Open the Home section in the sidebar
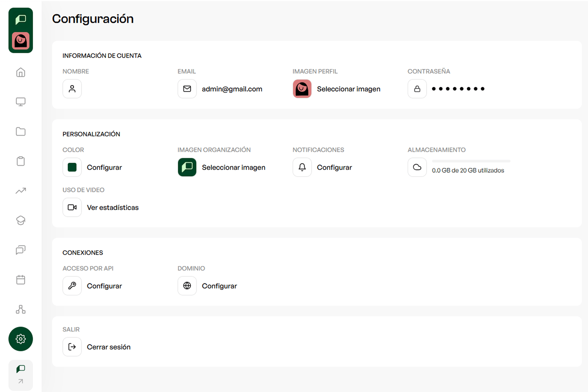This screenshot has width=588, height=392. pos(20,73)
